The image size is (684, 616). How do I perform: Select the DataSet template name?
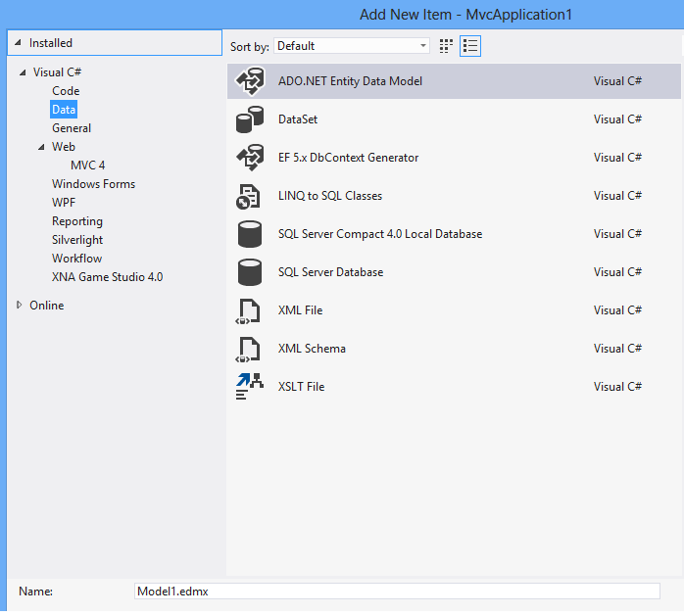[298, 119]
